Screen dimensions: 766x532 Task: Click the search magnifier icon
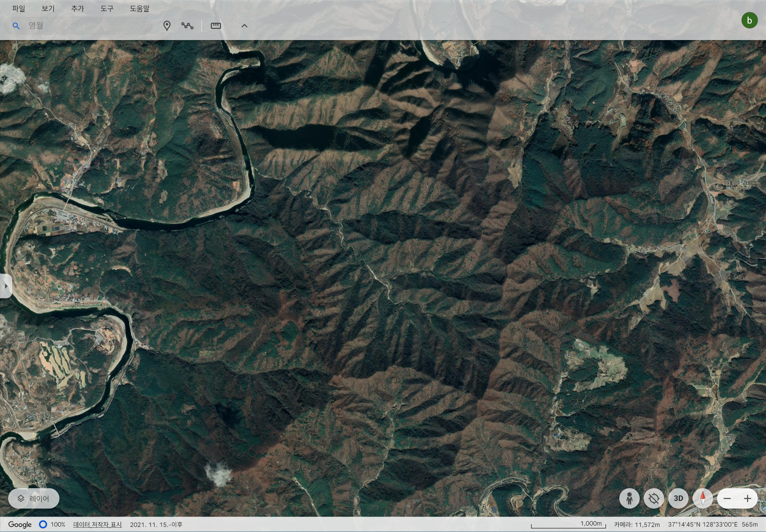[16, 26]
